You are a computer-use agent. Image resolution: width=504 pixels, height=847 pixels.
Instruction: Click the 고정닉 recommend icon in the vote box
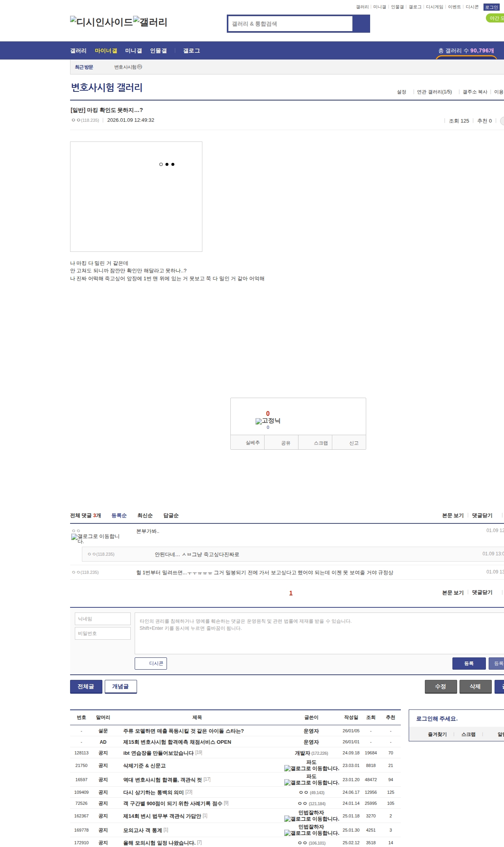(x=268, y=421)
